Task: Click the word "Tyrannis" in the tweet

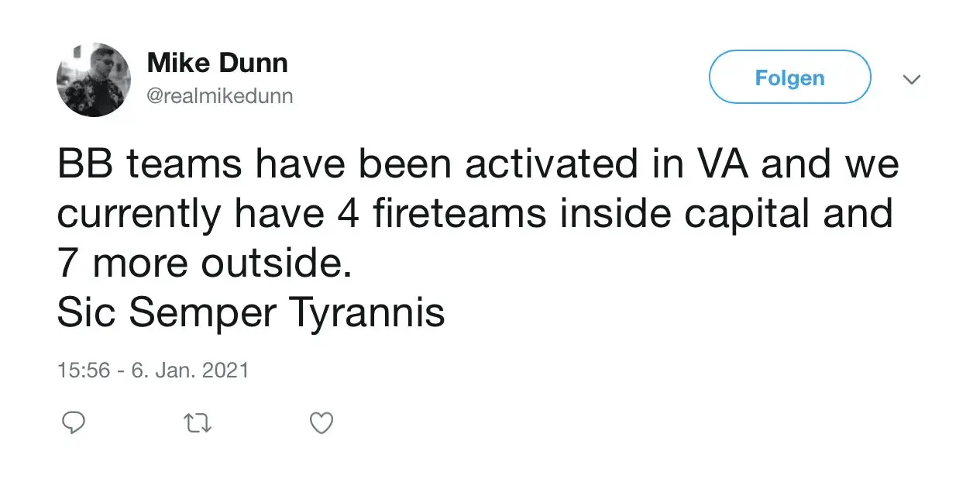Action: [x=367, y=312]
